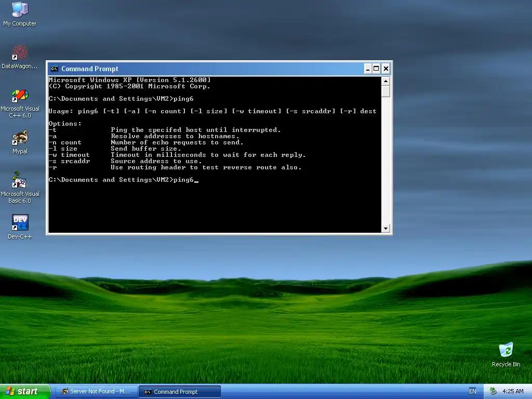Select the Mypal browser shortcut

click(x=20, y=142)
